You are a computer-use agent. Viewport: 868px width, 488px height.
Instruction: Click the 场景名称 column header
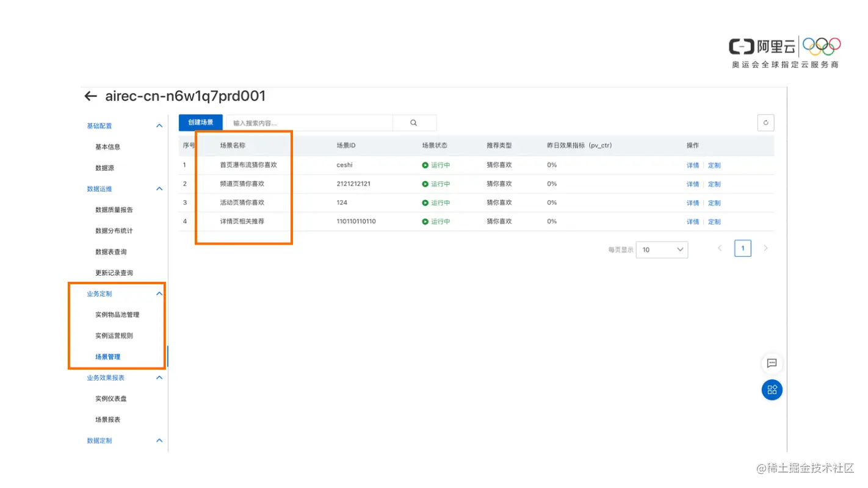(233, 146)
